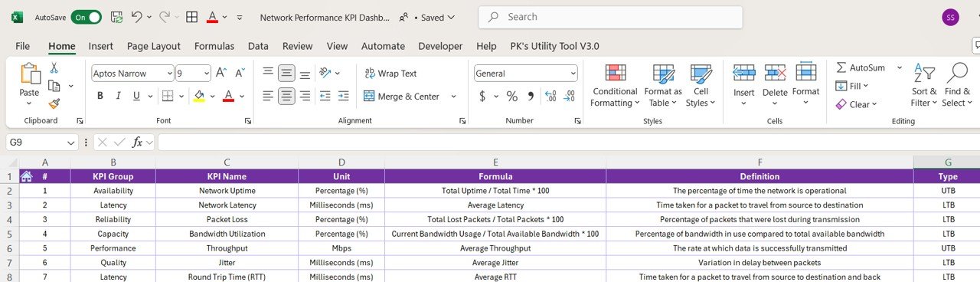Click the AutoSum button

coord(861,67)
